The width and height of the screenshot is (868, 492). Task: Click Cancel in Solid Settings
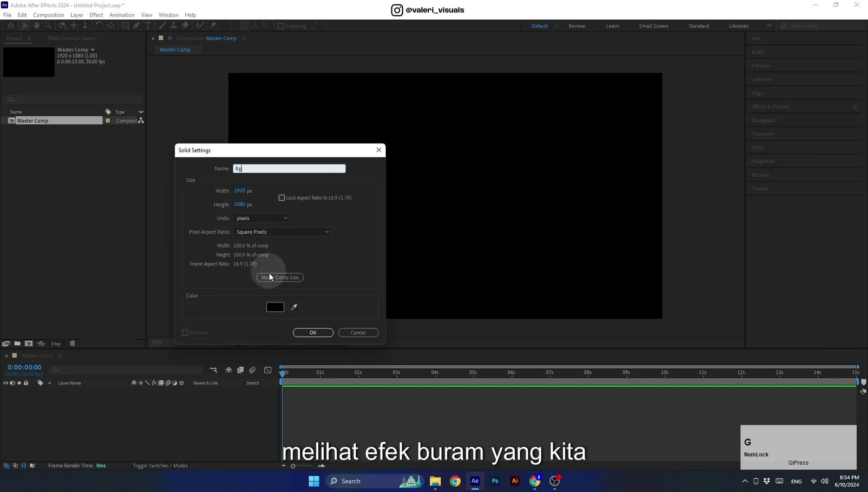[x=359, y=333]
